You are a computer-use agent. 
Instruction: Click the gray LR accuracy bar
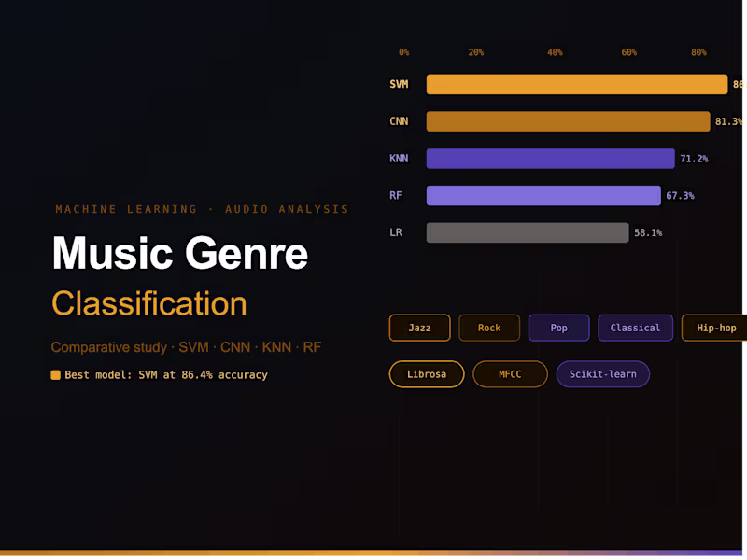[x=528, y=232]
